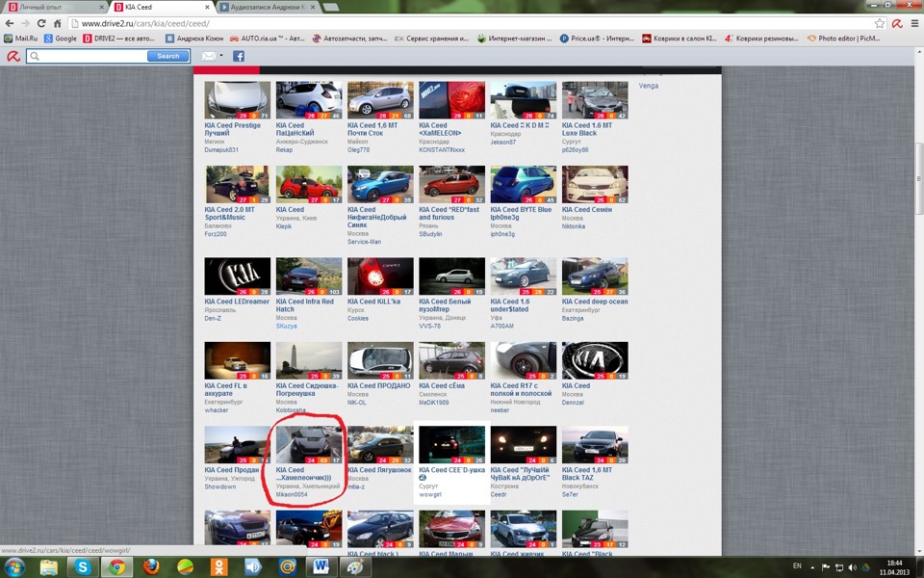924x578 pixels.
Task: Switch to the Аудиозаписи Андрюхи tab
Action: [267, 7]
